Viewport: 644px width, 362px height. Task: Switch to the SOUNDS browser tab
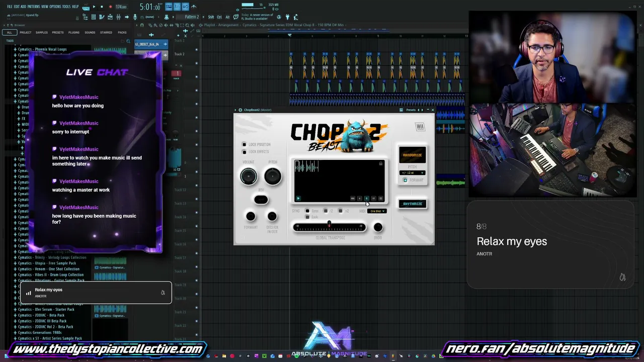pos(90,33)
